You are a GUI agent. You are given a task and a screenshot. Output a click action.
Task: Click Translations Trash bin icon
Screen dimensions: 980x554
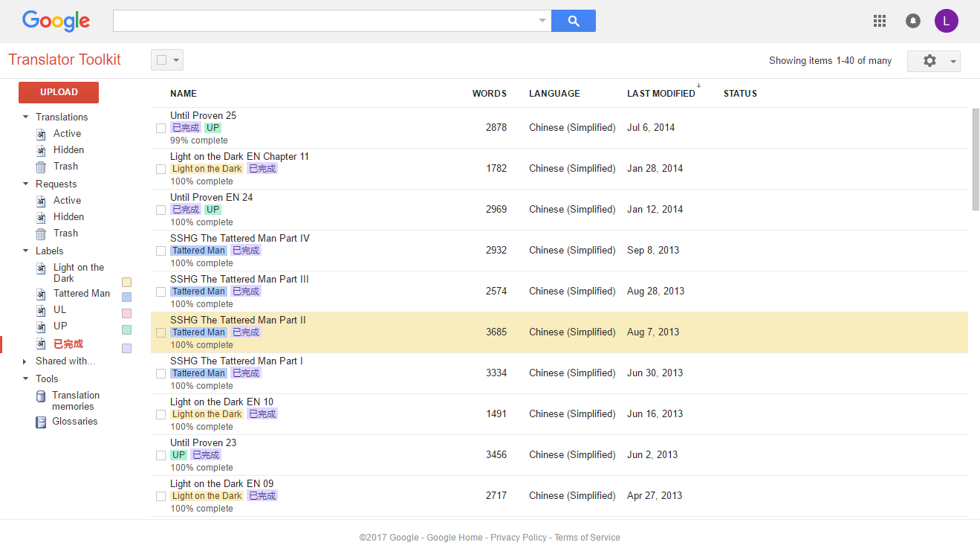(42, 167)
